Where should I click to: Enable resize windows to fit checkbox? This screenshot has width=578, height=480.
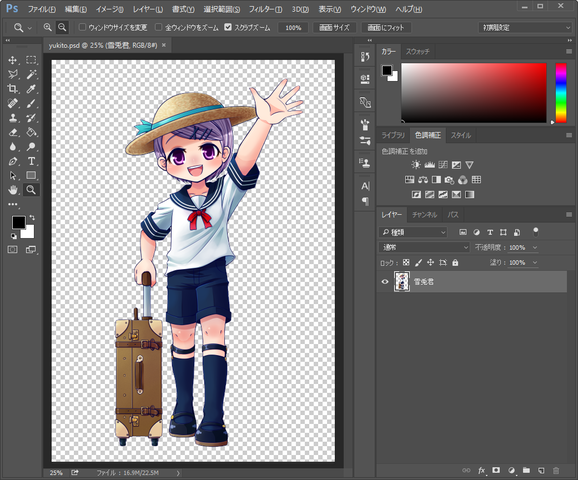(x=83, y=27)
